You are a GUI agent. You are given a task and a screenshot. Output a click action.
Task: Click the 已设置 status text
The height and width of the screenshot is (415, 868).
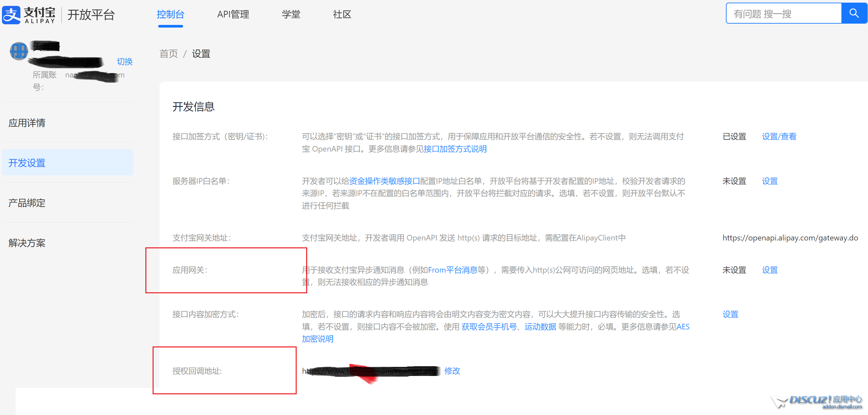click(x=734, y=137)
